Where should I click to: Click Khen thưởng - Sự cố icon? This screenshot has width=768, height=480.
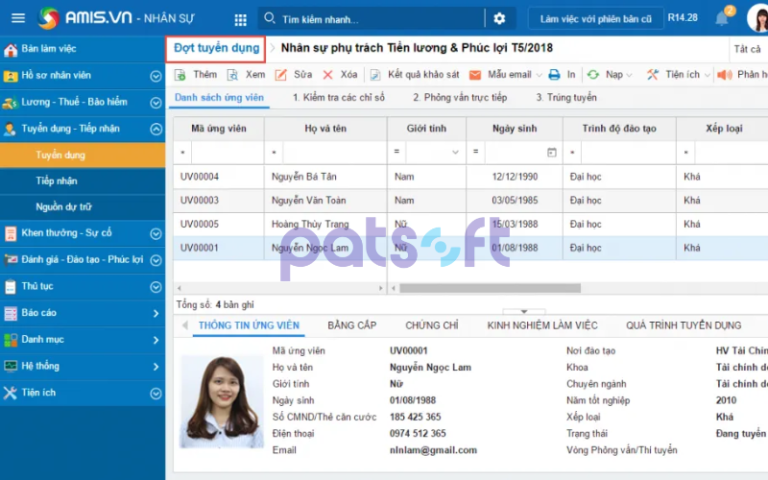pyautogui.click(x=10, y=233)
